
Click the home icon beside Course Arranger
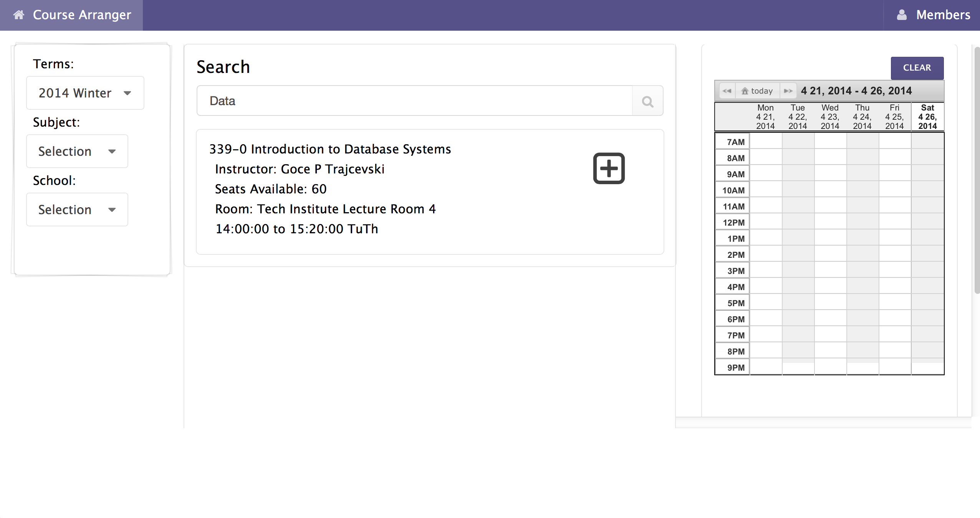click(19, 15)
